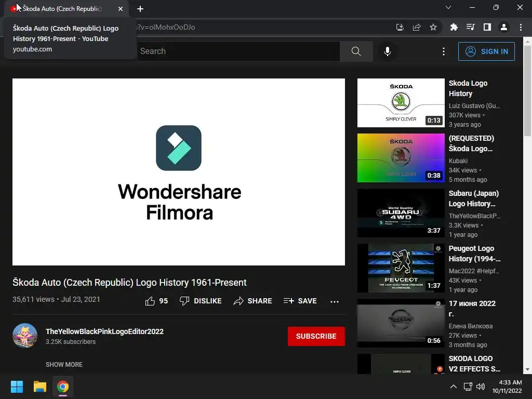Show hidden system tray icons chevron

point(453,387)
